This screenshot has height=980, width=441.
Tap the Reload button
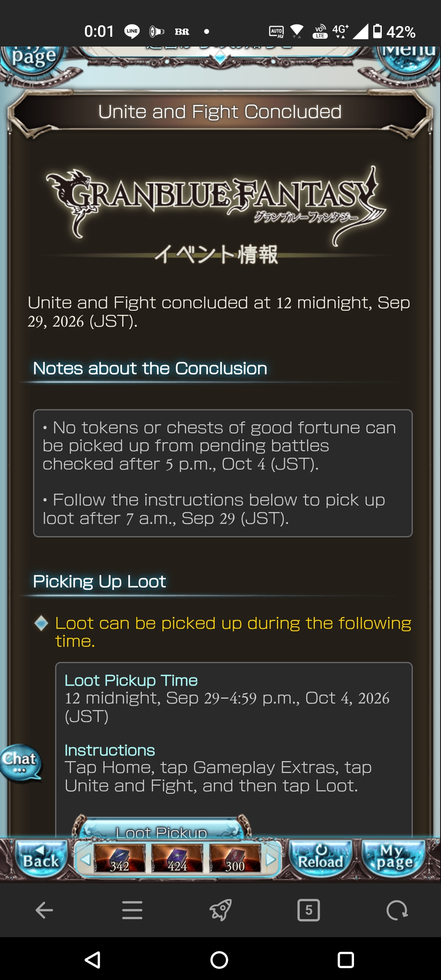(x=320, y=859)
